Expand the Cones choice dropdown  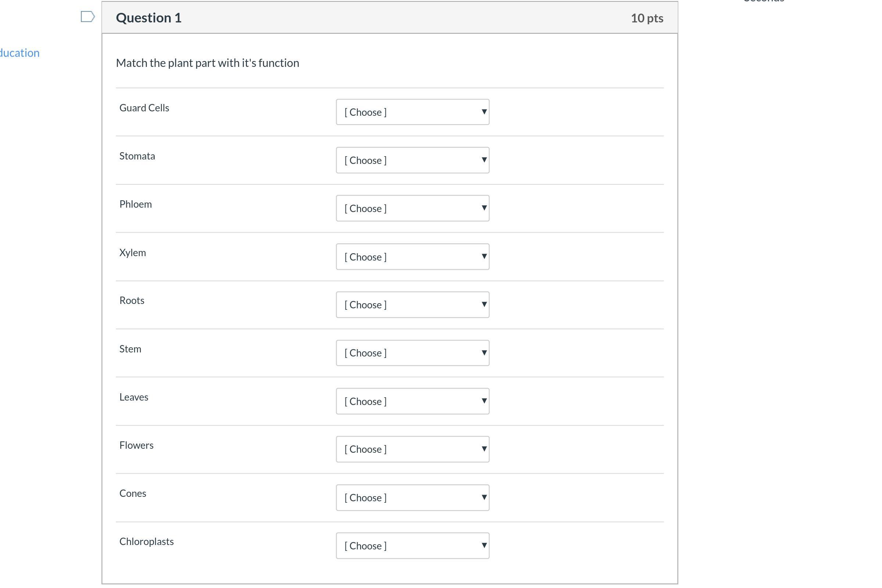[x=412, y=498]
